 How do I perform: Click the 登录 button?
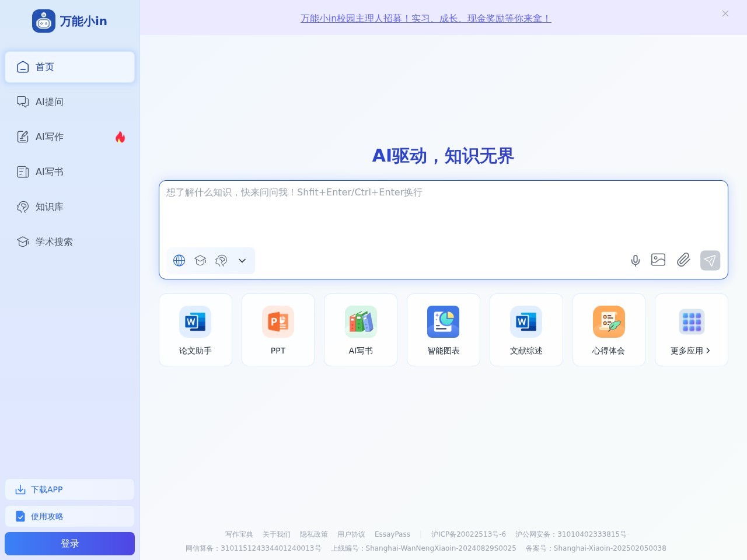pyautogui.click(x=69, y=543)
